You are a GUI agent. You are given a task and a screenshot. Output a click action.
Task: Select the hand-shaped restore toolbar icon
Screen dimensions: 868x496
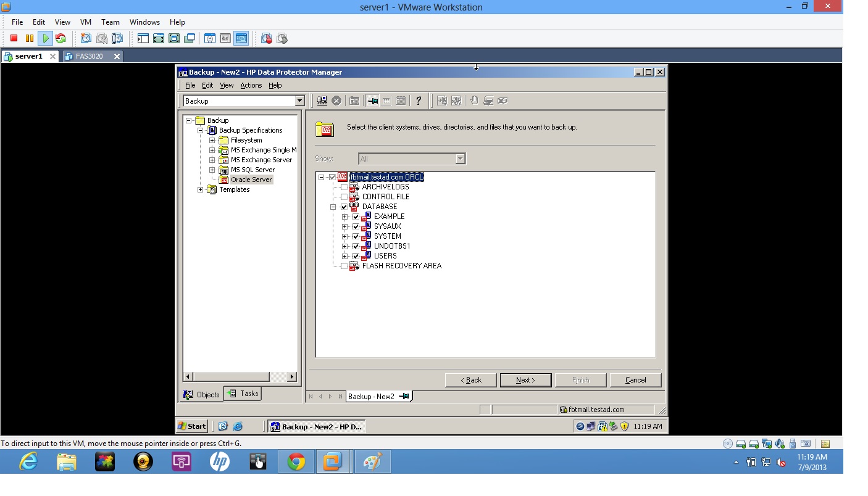coord(474,101)
